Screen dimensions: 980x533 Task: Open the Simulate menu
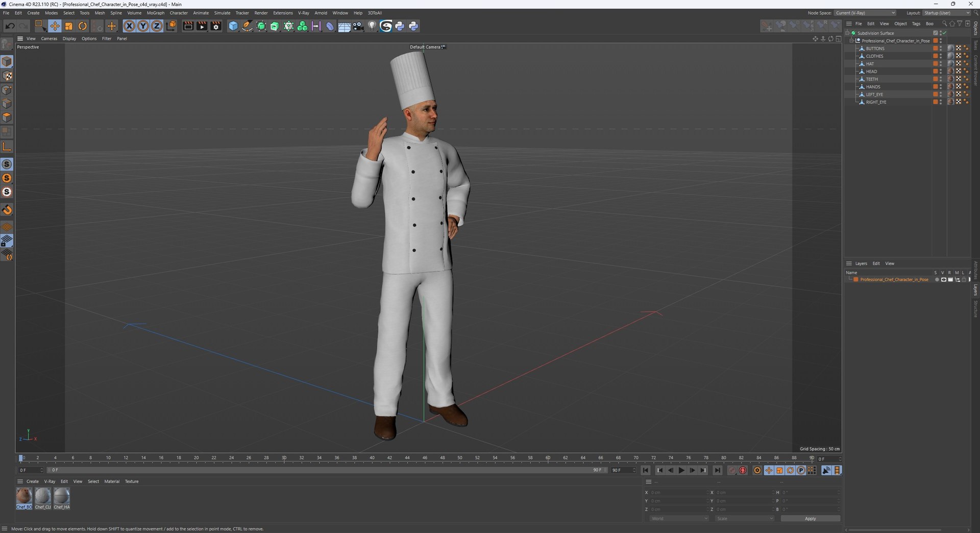tap(222, 13)
